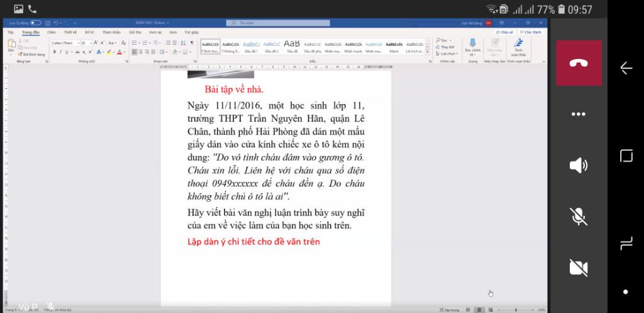Screen dimensions: 644x313
Task: Click the Undo arrow in Word
Action: (55, 23)
